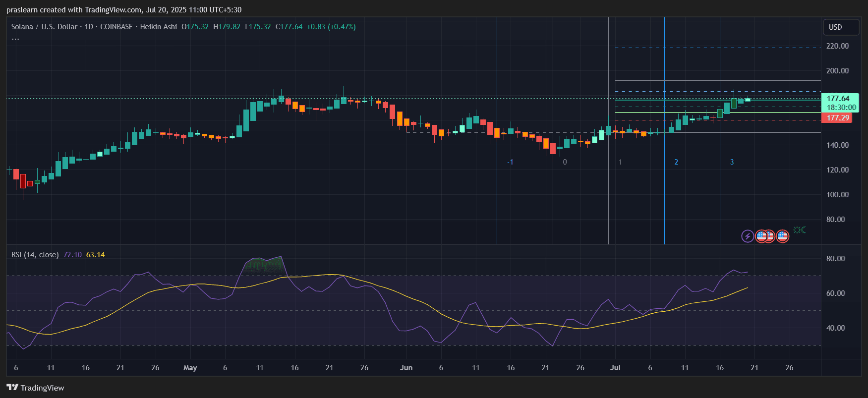Screen dimensions: 868x398
Task: Click the May label on the time axis
Action: (x=190, y=368)
